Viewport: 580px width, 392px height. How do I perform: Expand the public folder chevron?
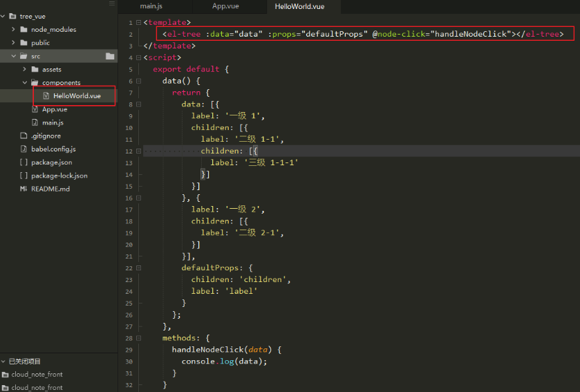pyautogui.click(x=13, y=43)
